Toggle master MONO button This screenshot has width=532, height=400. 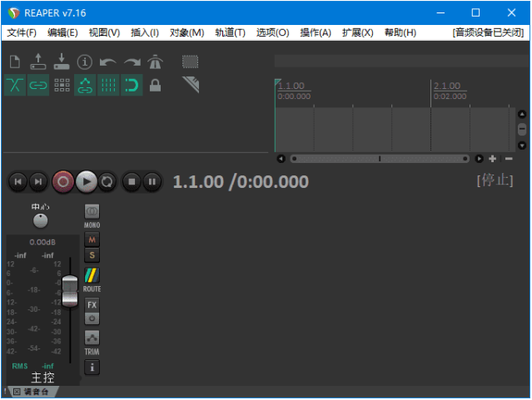click(92, 212)
